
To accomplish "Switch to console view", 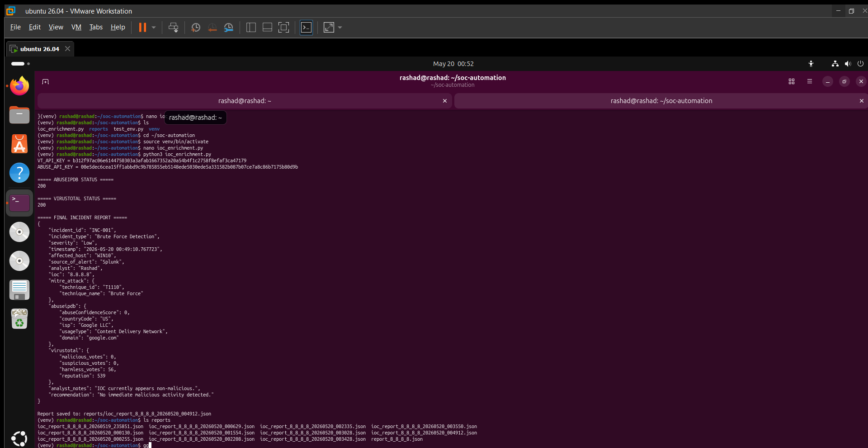I will click(306, 28).
